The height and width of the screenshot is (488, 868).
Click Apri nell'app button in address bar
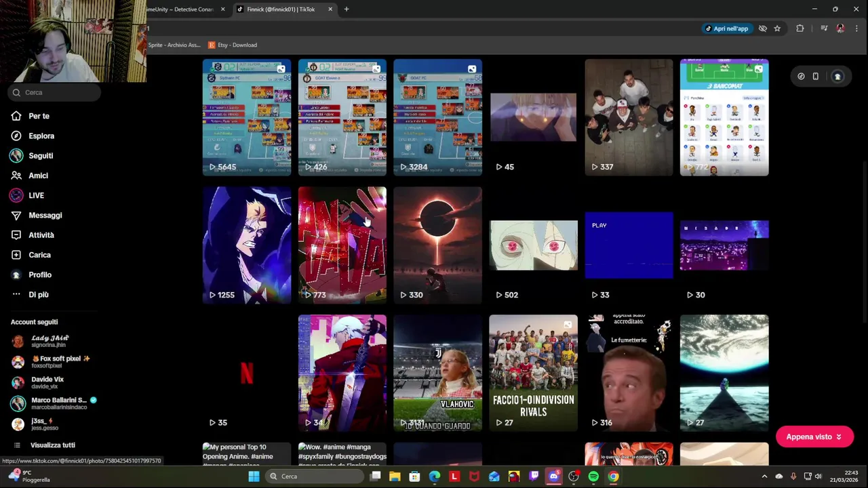click(x=726, y=28)
